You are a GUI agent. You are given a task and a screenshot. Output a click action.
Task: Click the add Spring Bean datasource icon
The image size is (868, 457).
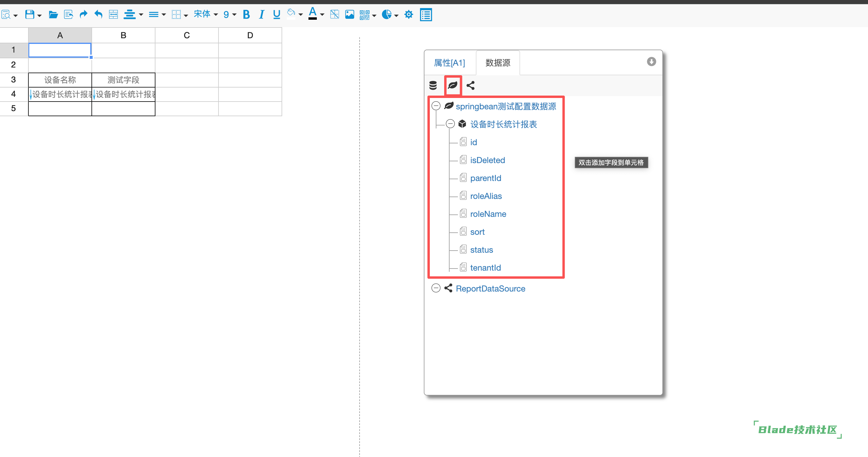pyautogui.click(x=453, y=85)
